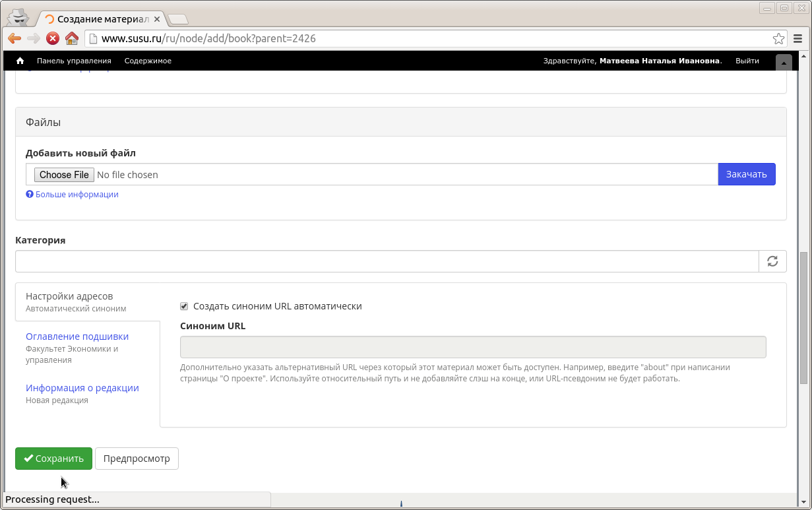Go to browser home page icon
This screenshot has height=510, width=812.
coord(72,38)
